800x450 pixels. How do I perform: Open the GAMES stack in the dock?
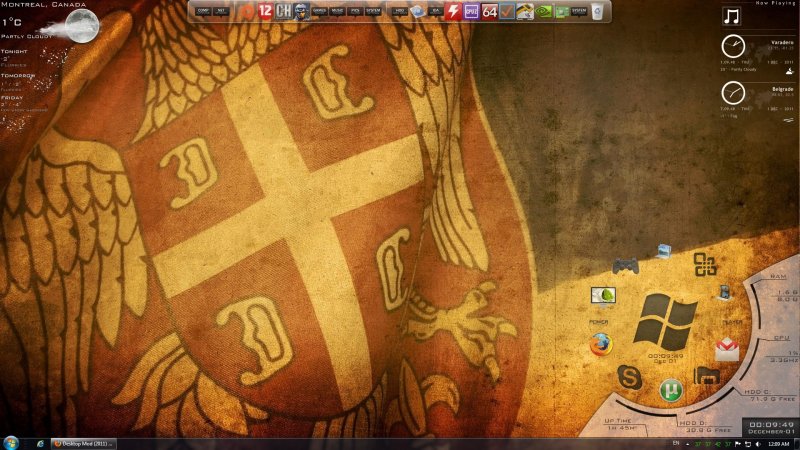(319, 11)
